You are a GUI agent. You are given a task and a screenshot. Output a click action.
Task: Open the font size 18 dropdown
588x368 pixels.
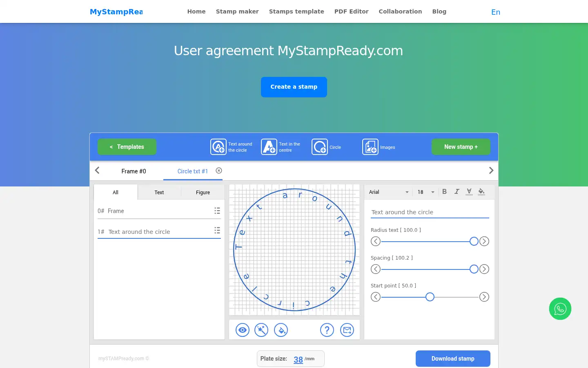click(x=426, y=192)
